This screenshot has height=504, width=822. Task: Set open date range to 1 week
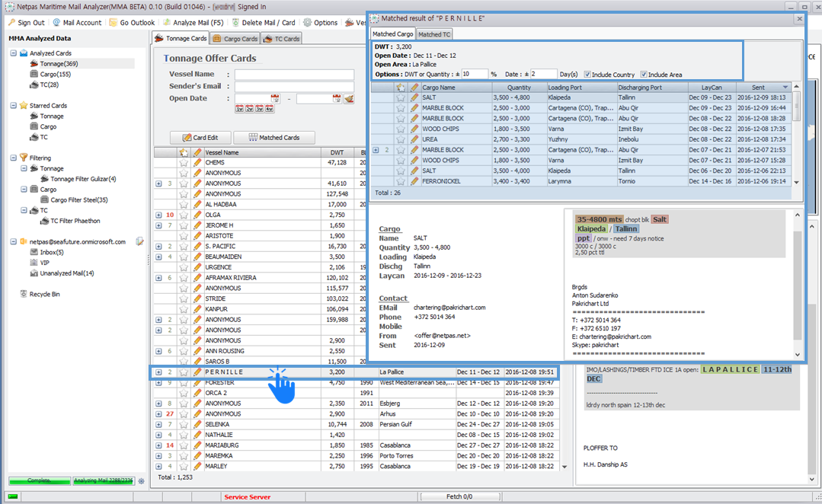tap(239, 108)
